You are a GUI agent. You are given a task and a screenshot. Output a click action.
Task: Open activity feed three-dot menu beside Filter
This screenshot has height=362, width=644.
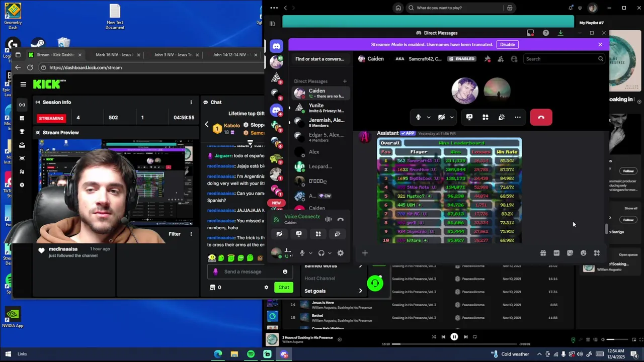point(191,234)
